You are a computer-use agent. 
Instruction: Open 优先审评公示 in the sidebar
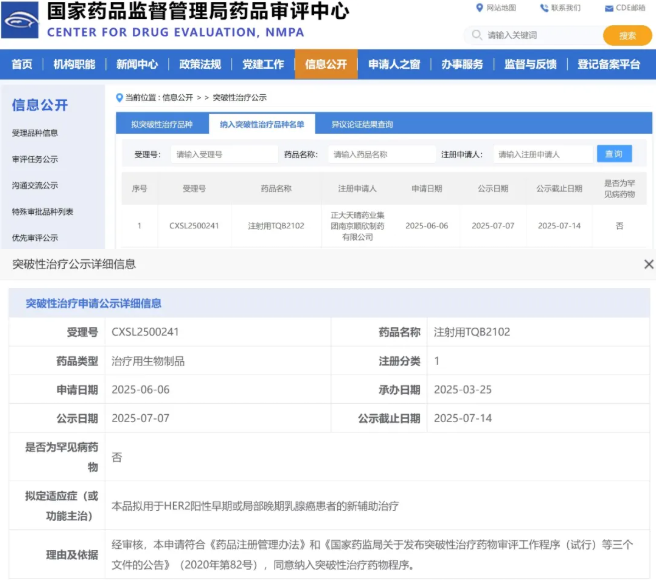(35, 238)
